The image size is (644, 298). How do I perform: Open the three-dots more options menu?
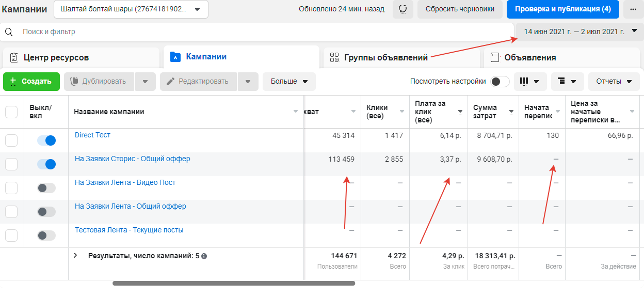(633, 9)
